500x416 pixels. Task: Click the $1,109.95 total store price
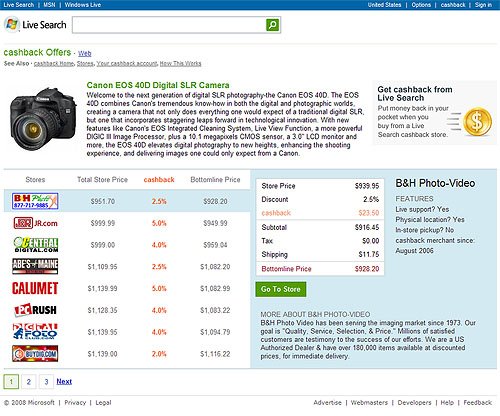coord(102,267)
